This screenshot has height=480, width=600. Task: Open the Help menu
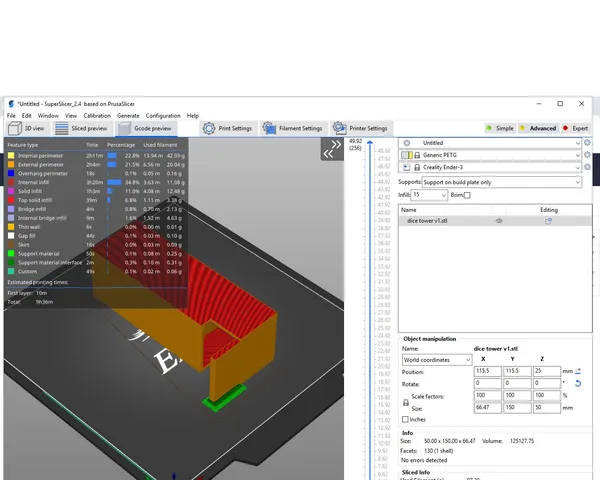pyautogui.click(x=193, y=116)
